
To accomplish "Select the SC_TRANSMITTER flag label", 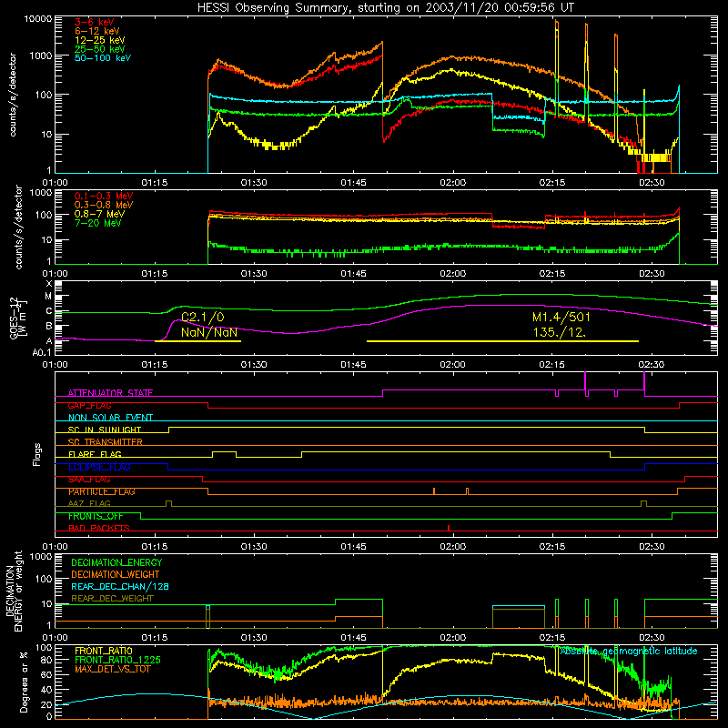I will 106,442.
